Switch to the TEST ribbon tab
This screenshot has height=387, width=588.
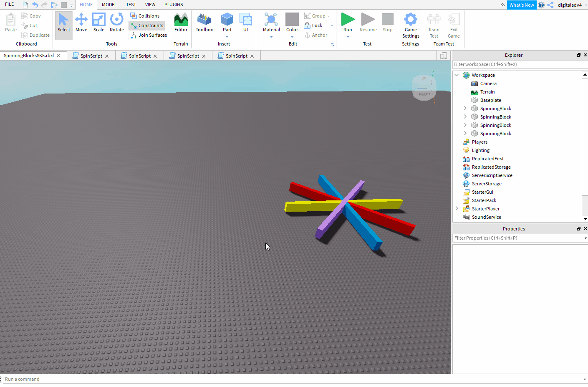[131, 5]
